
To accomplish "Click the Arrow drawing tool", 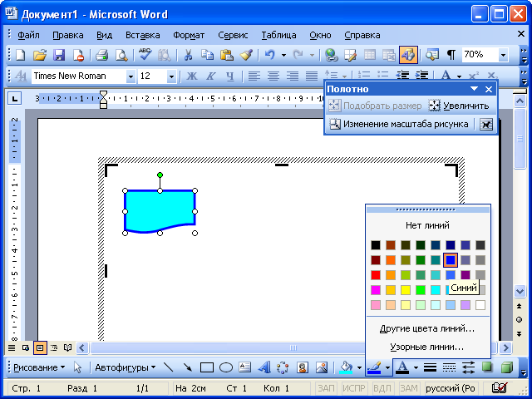I will (x=188, y=367).
